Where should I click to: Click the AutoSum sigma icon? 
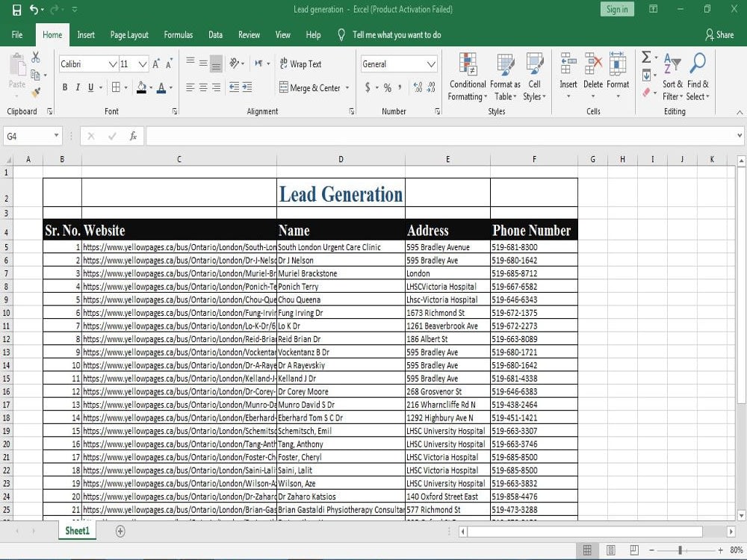coord(646,57)
